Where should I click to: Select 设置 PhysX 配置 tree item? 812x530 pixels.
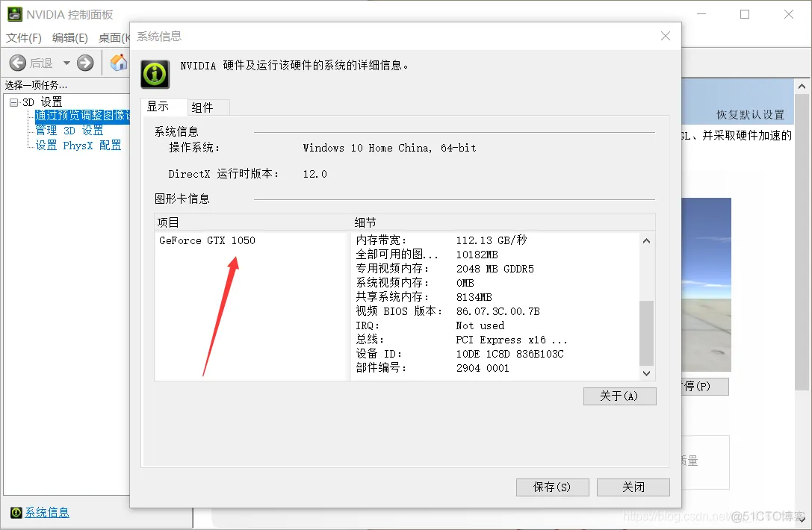(78, 146)
